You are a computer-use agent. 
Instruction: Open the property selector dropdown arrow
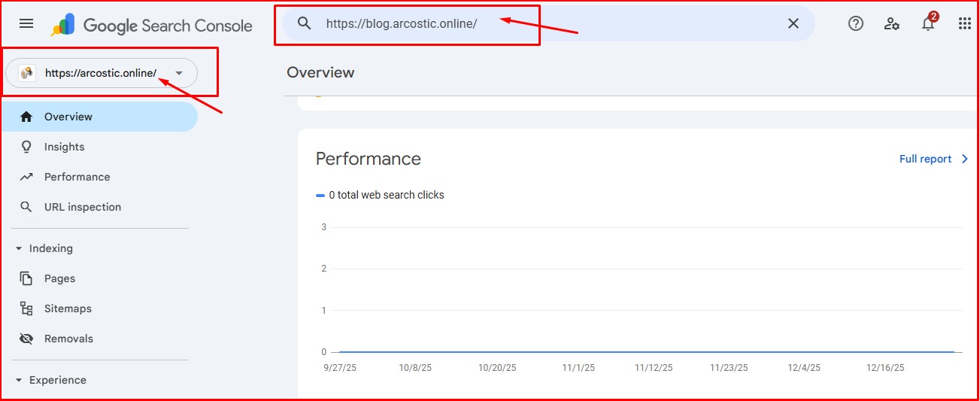(x=179, y=73)
